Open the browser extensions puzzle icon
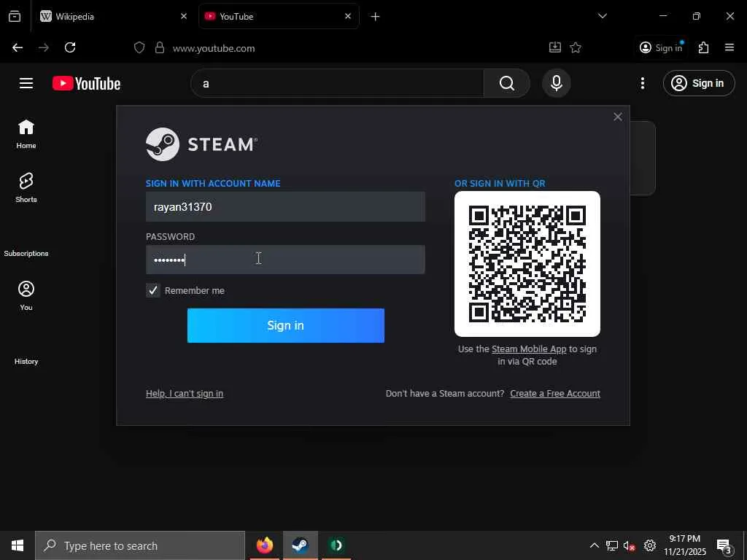The height and width of the screenshot is (560, 747). tap(704, 47)
